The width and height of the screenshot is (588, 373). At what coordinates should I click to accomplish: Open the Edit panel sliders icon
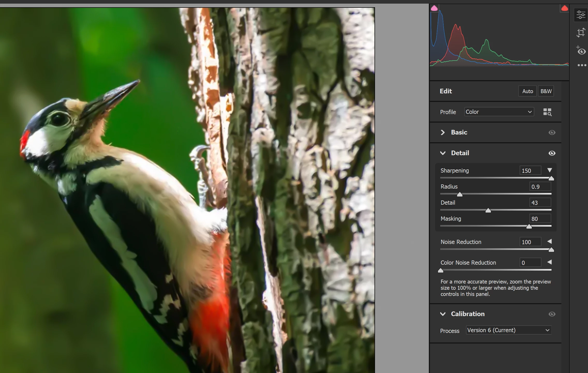pyautogui.click(x=581, y=15)
